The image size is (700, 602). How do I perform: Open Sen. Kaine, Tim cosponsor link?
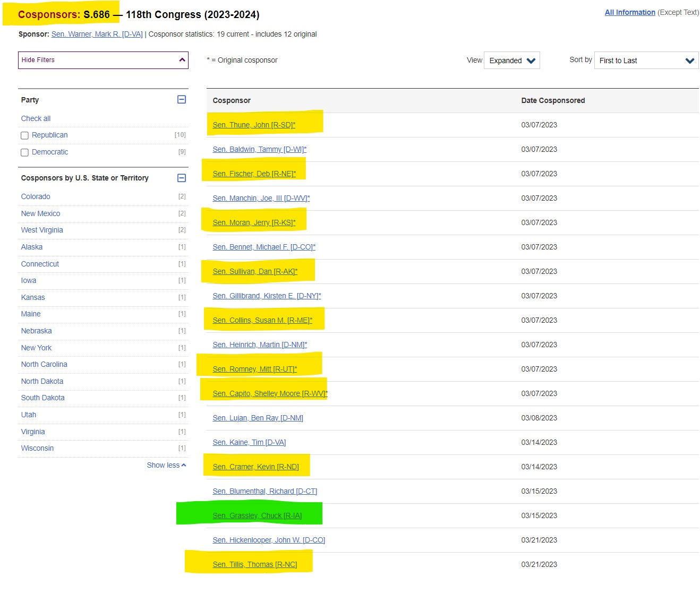(249, 442)
